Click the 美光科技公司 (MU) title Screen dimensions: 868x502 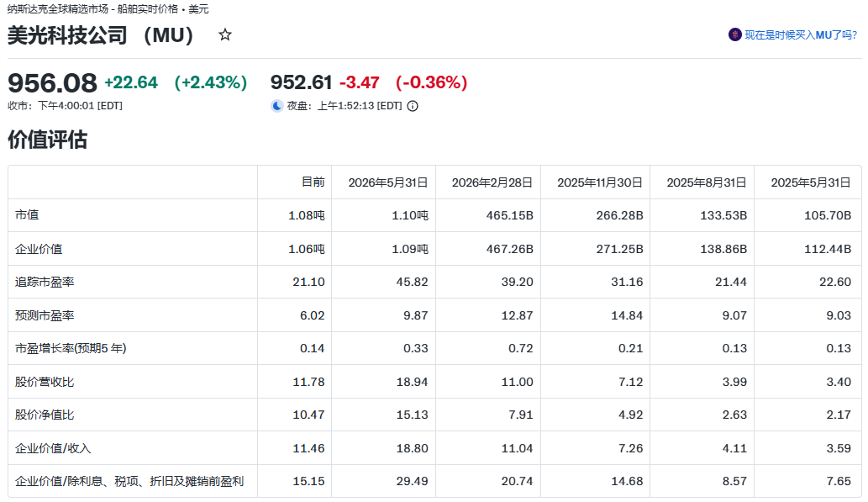point(101,35)
